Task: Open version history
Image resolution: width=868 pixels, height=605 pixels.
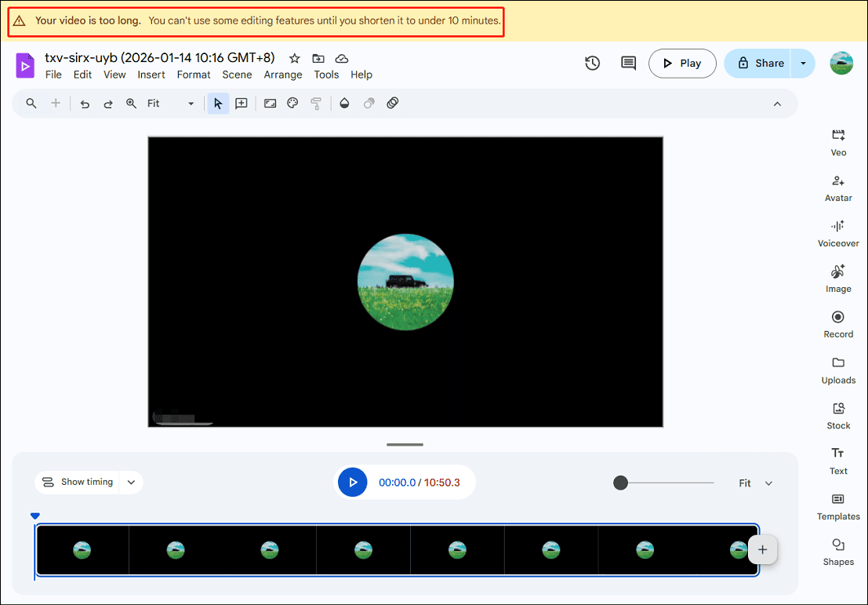Action: coord(593,63)
